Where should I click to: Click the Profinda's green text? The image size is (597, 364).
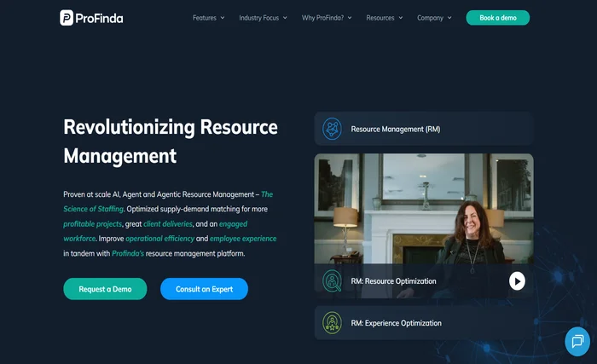128,253
